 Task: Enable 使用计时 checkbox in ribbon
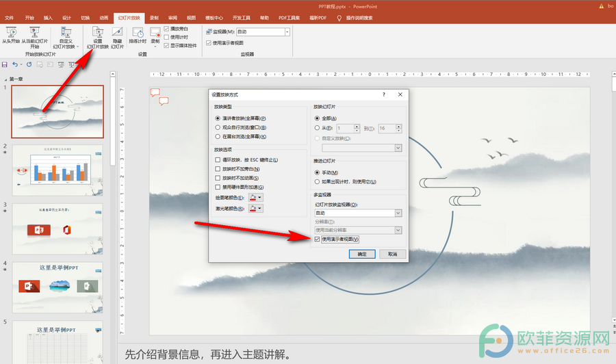coord(166,37)
